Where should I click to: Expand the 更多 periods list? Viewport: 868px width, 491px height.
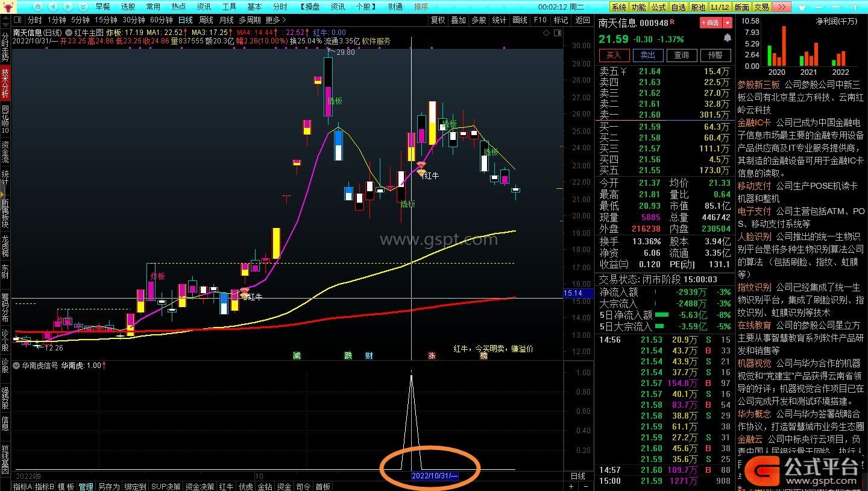pos(276,20)
